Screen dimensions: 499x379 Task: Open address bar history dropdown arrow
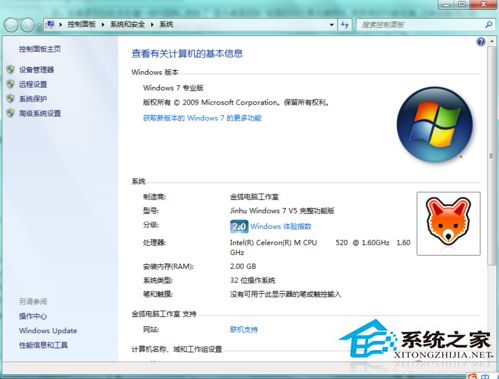[x=331, y=25]
